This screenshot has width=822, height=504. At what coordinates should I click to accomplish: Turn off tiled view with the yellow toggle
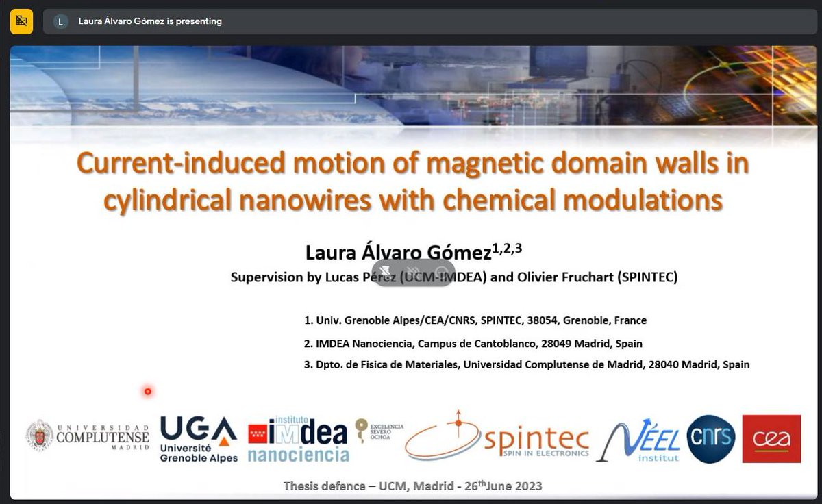coord(22,21)
